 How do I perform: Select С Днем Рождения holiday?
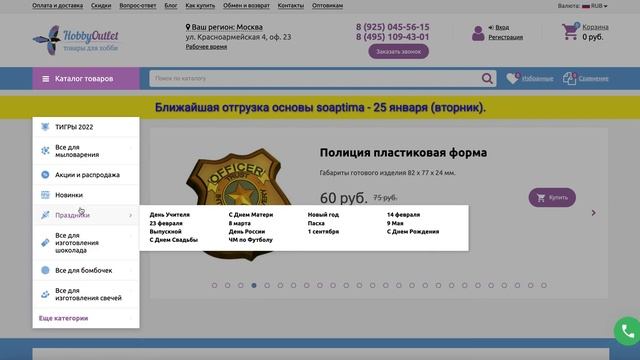[x=413, y=231]
